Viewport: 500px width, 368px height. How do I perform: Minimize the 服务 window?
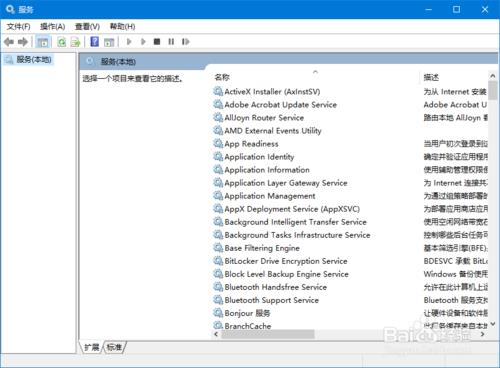point(429,9)
